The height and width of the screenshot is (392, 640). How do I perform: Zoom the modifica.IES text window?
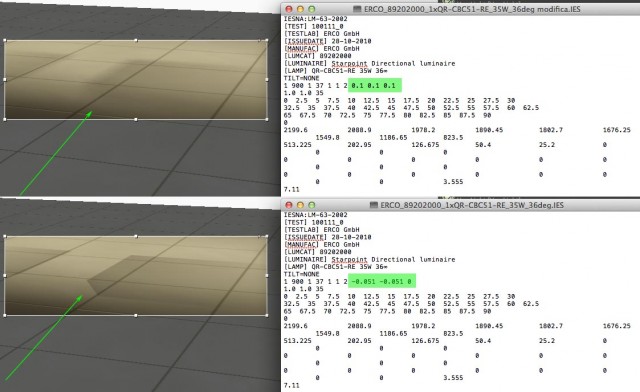[311, 9]
